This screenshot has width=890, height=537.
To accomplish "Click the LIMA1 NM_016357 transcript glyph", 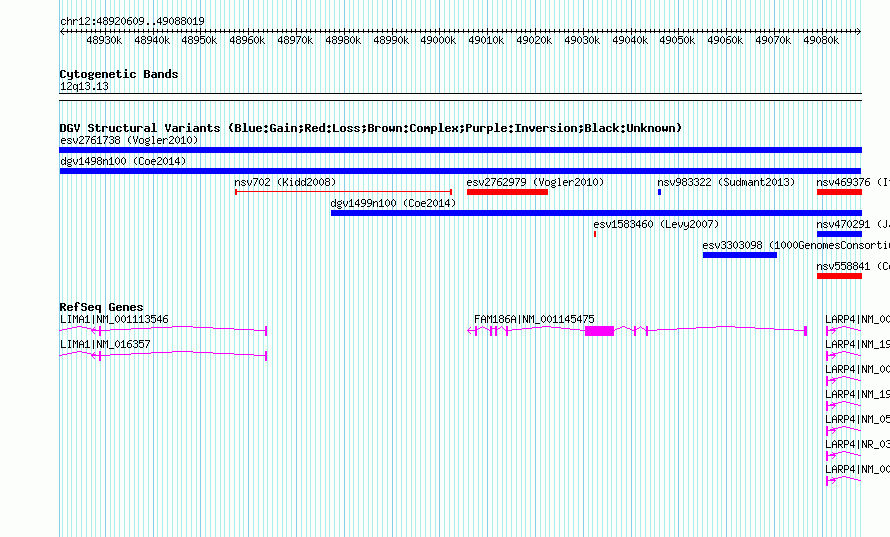I will pos(163,355).
